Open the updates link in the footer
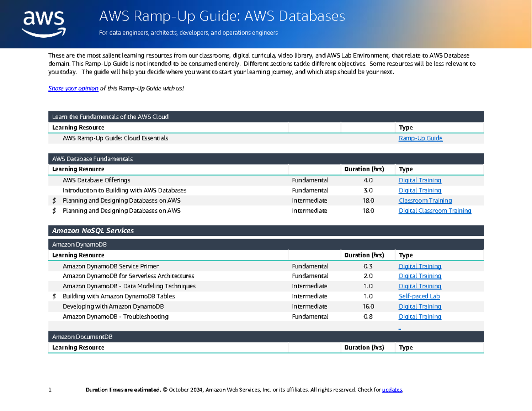 click(x=393, y=389)
